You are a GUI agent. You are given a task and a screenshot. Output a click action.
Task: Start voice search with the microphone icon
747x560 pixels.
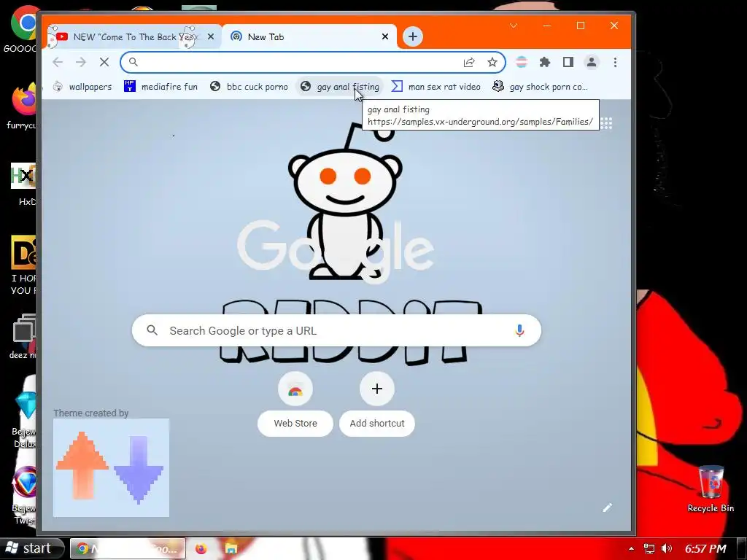tap(519, 330)
